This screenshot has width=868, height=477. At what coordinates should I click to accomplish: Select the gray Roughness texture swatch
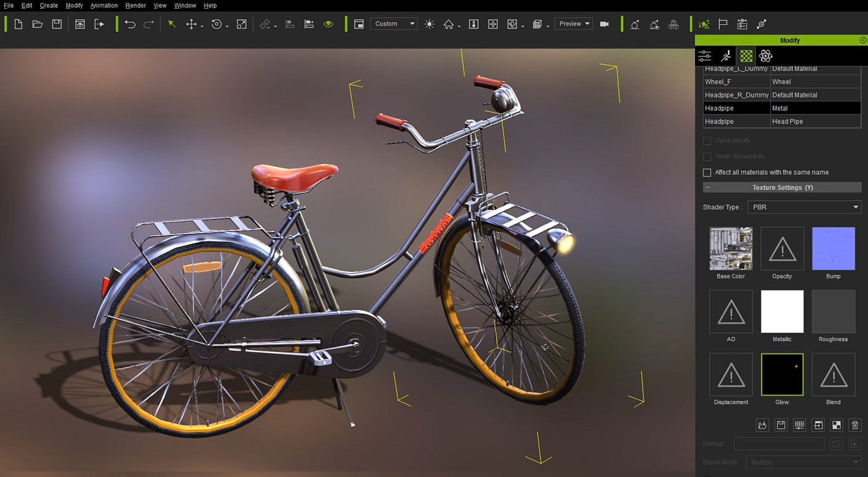tap(834, 311)
